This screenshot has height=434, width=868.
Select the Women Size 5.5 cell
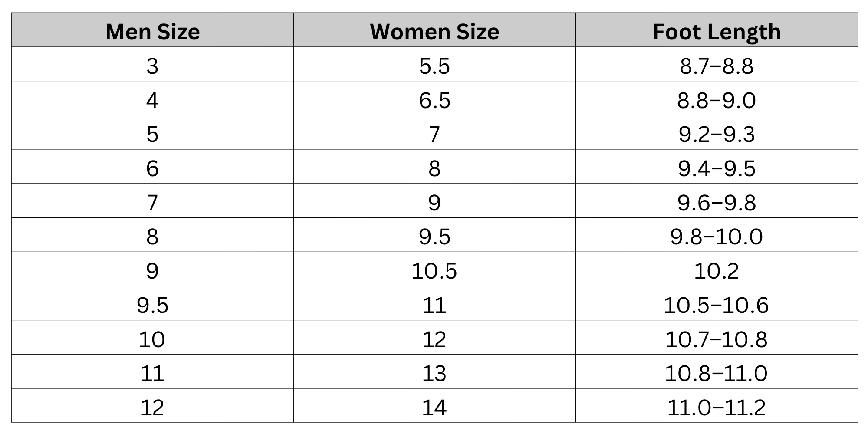434,64
